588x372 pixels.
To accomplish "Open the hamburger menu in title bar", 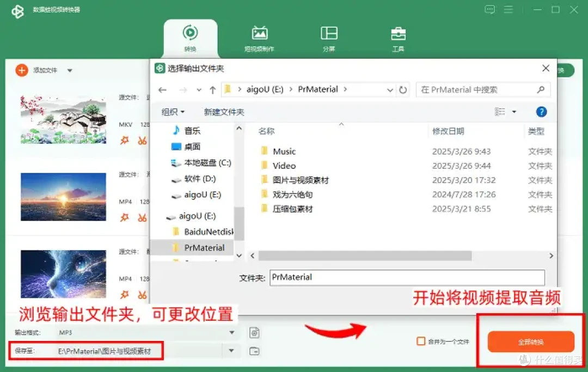I will point(508,10).
